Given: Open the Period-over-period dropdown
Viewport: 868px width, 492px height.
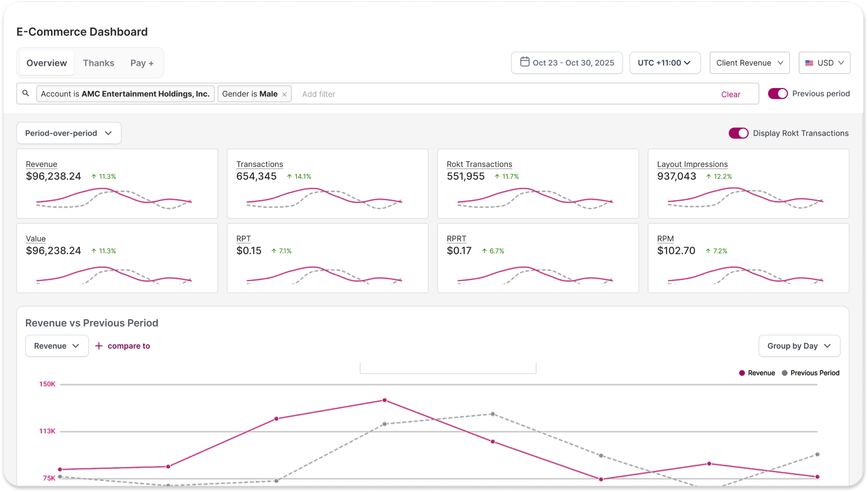Looking at the screenshot, I should click(x=69, y=133).
